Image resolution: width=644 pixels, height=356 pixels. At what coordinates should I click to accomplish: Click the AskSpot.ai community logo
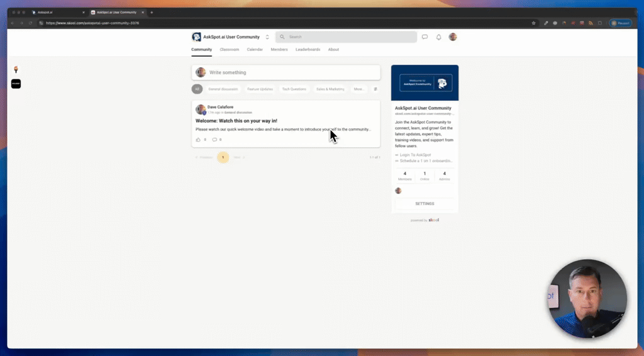pyautogui.click(x=196, y=37)
